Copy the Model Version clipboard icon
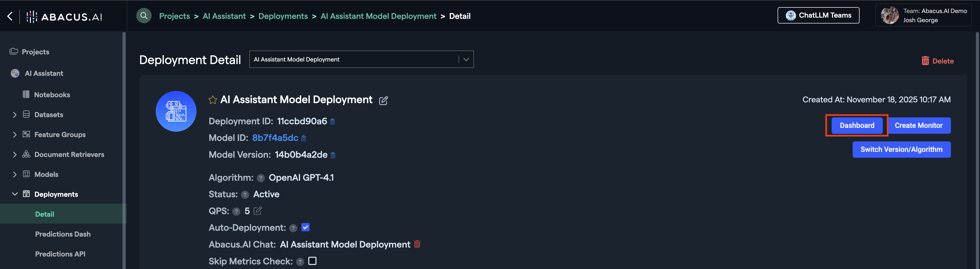980x269 pixels. 333,155
